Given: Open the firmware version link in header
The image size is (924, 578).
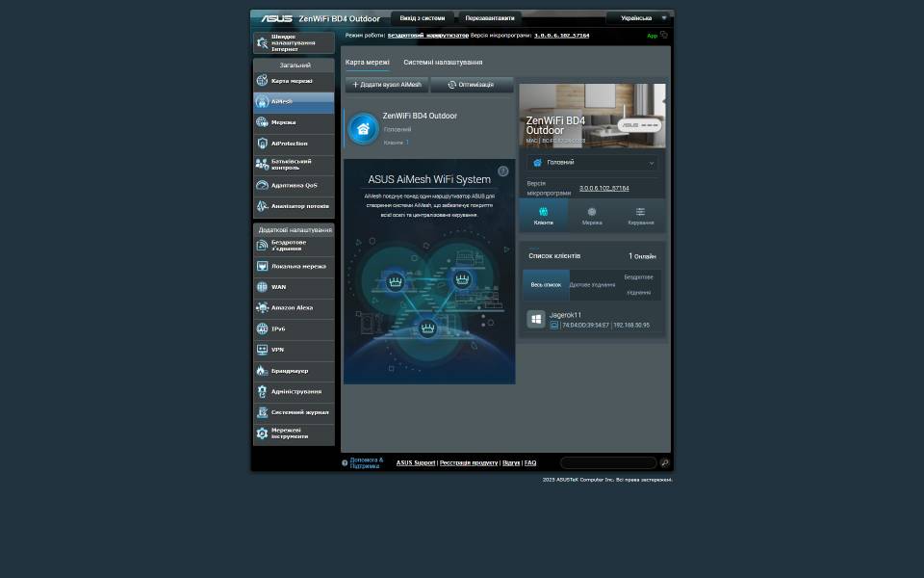Looking at the screenshot, I should pos(561,36).
